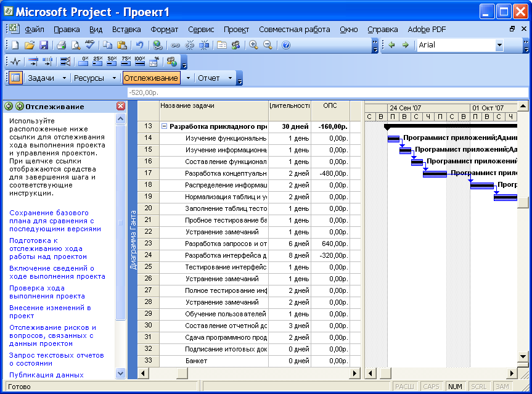
Task: Mark task 50% complete
Action: coord(112,62)
